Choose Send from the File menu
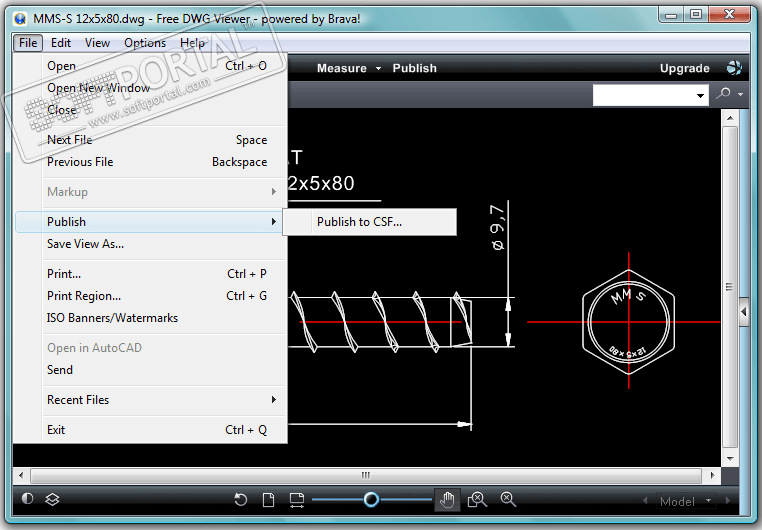762x530 pixels. (x=150, y=370)
